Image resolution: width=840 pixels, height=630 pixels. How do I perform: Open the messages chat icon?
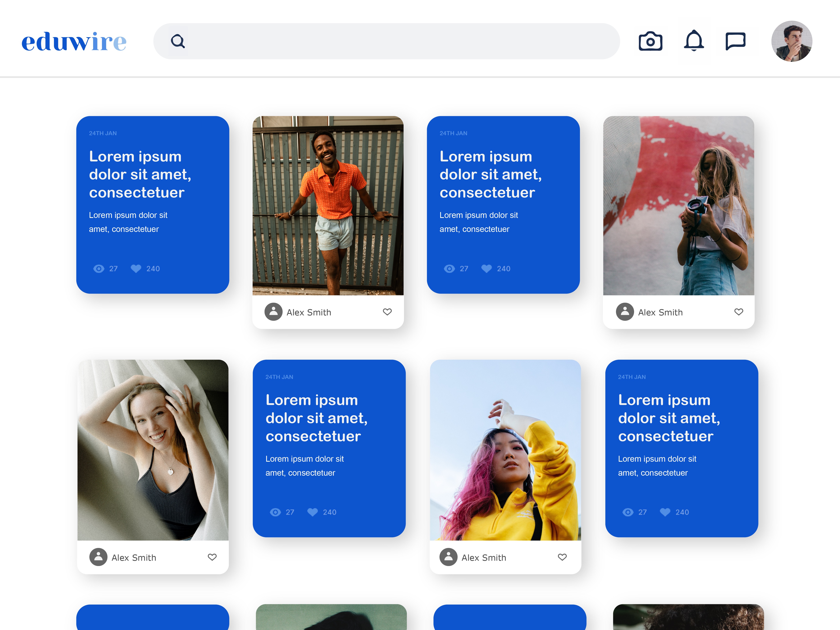[735, 41]
